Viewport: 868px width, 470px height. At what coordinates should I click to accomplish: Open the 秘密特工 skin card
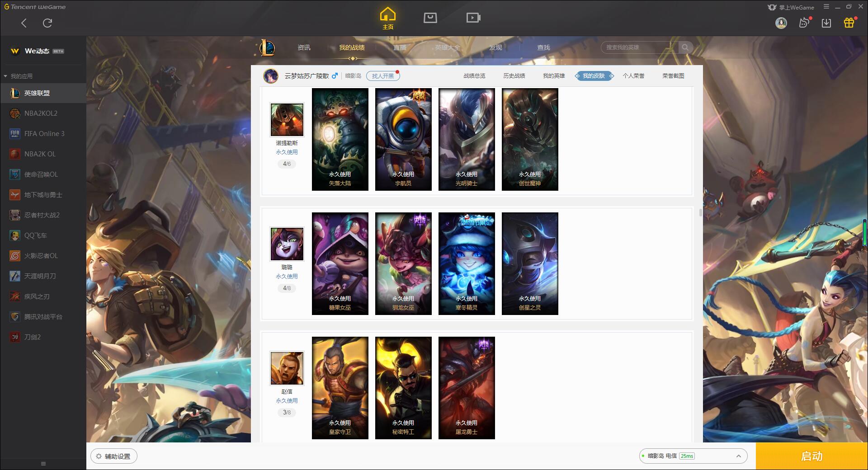[x=403, y=388]
